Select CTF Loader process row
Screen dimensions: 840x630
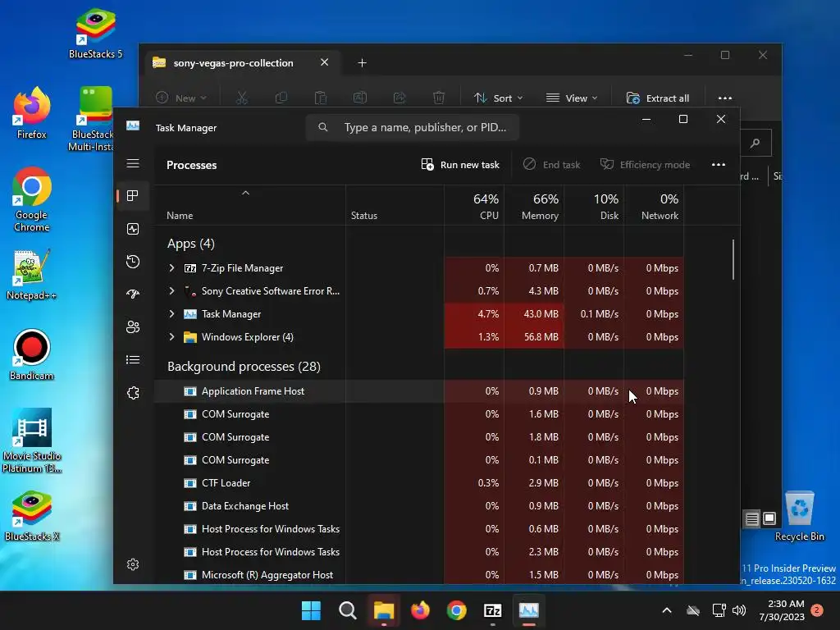click(419, 482)
